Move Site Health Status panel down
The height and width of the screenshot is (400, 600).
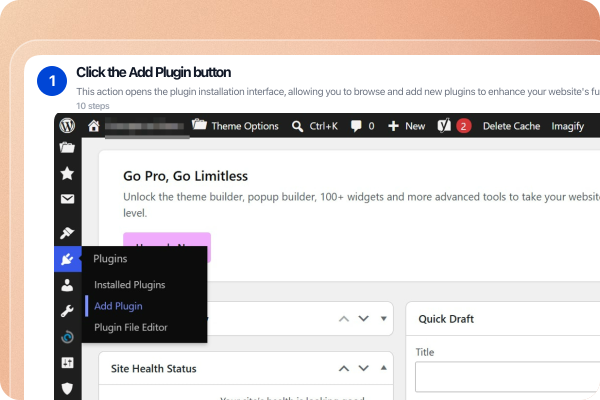pyautogui.click(x=364, y=368)
